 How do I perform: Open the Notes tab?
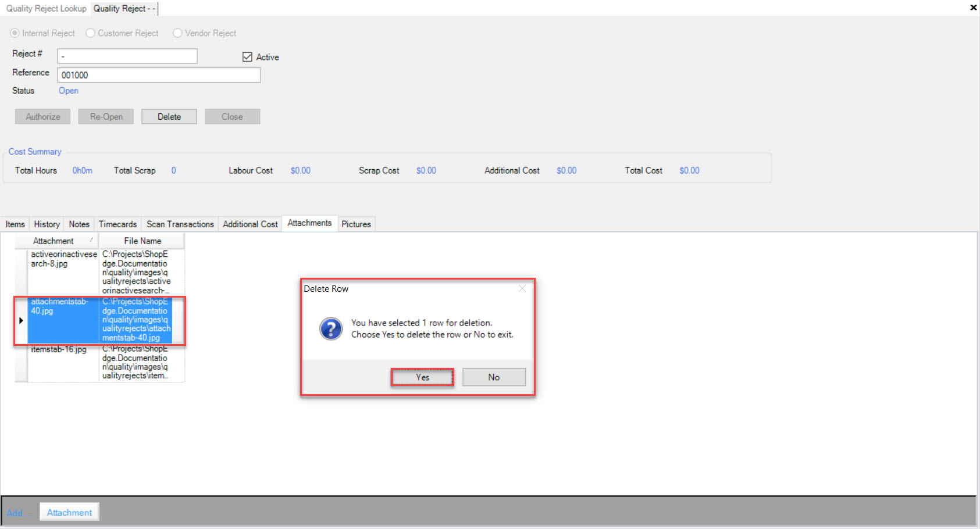click(79, 224)
